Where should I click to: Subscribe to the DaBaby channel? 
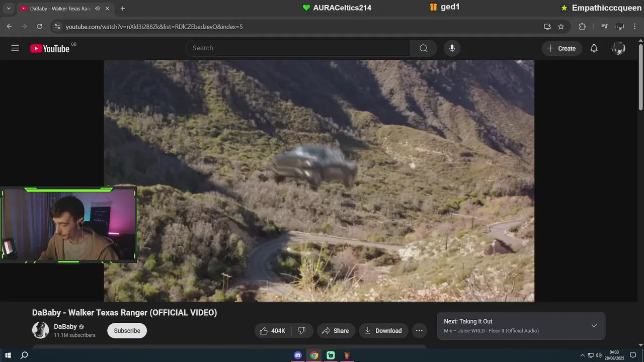tap(127, 330)
